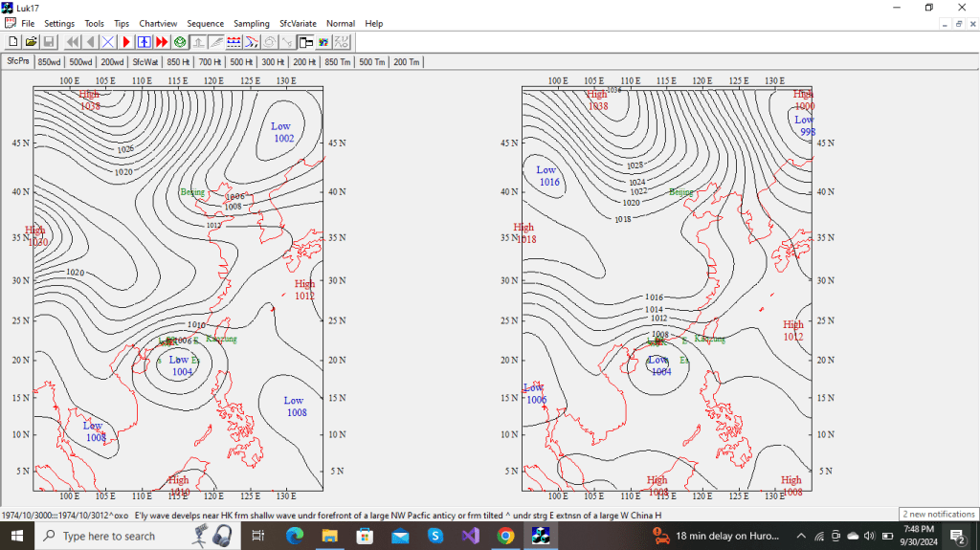Select the 850wd tab
980x550 pixels.
(x=50, y=62)
